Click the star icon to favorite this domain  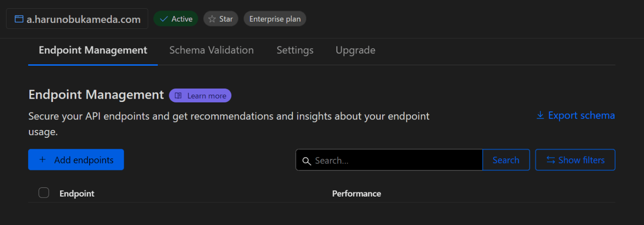click(x=212, y=19)
